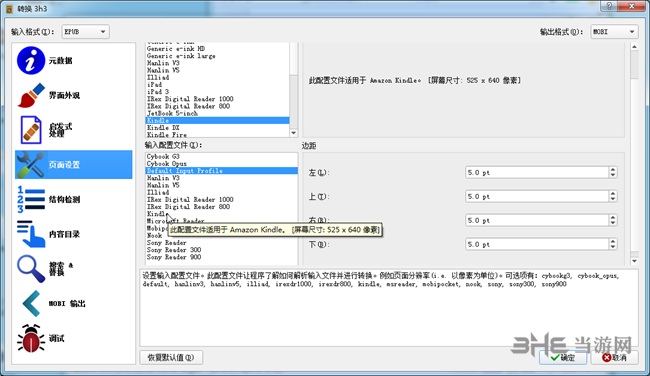
Task: Click the 内容目录 label
Action: click(x=64, y=234)
